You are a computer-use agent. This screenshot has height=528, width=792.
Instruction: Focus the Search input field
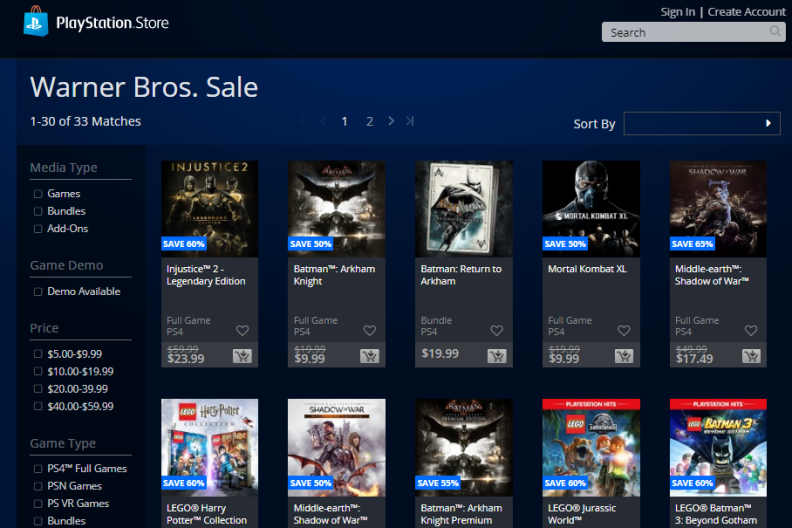pyautogui.click(x=687, y=32)
